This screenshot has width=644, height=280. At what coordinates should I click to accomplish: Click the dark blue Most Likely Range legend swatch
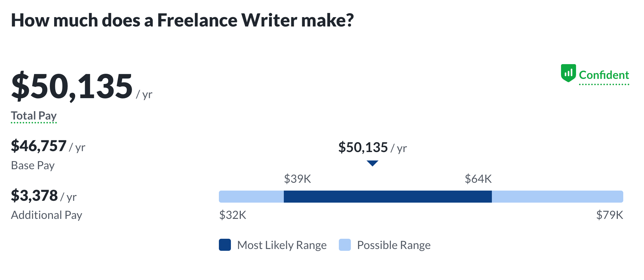[225, 245]
